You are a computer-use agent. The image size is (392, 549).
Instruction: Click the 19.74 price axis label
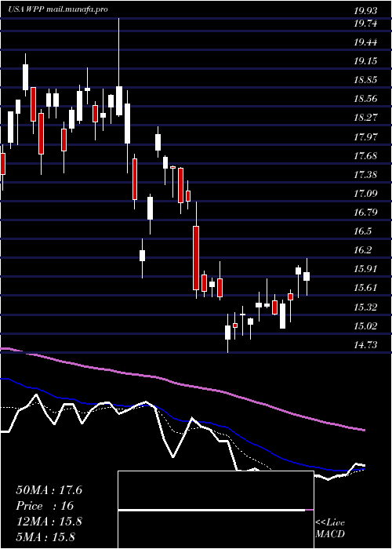(x=365, y=24)
